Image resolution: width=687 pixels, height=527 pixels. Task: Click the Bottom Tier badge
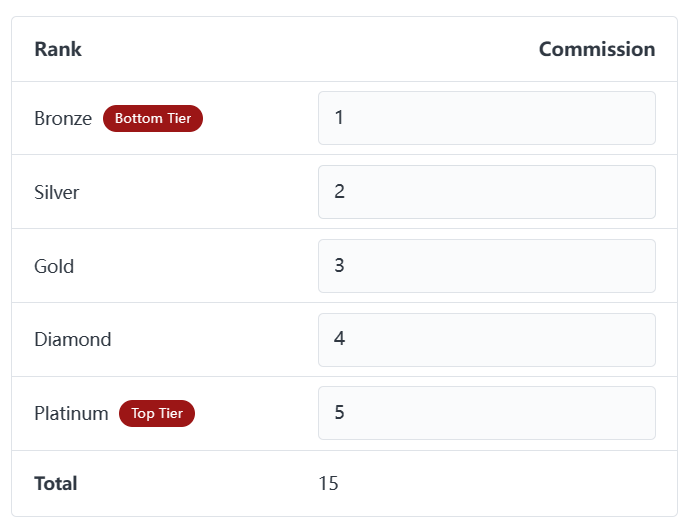153,118
